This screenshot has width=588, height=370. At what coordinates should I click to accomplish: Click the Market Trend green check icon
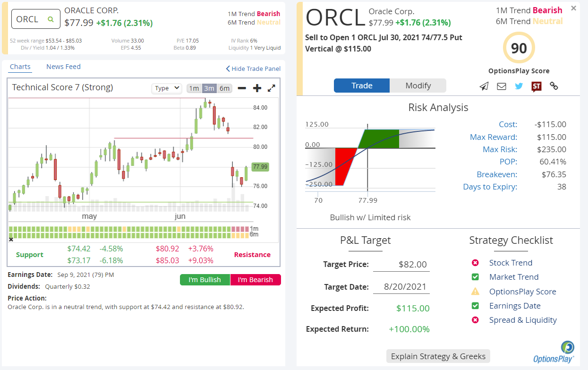coord(475,277)
